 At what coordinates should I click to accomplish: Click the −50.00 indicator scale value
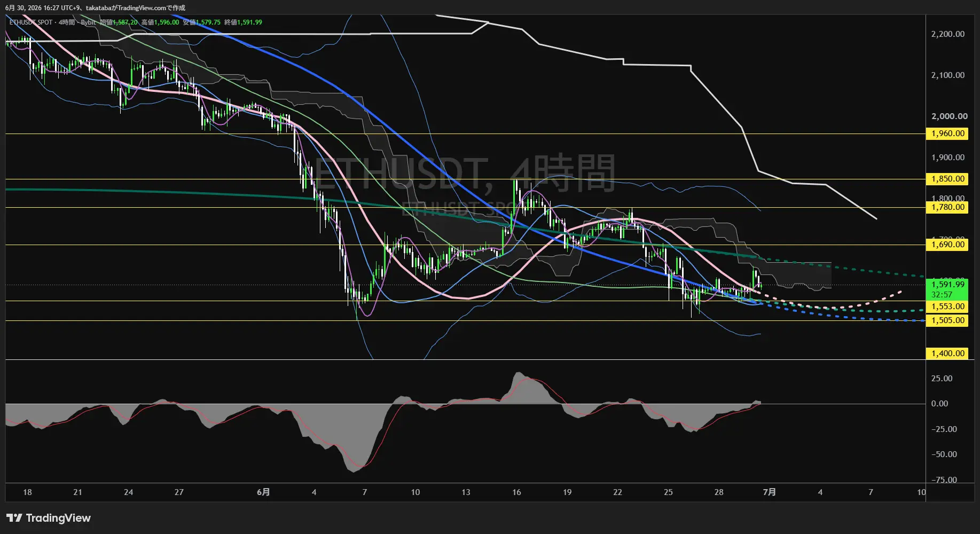[x=944, y=454]
